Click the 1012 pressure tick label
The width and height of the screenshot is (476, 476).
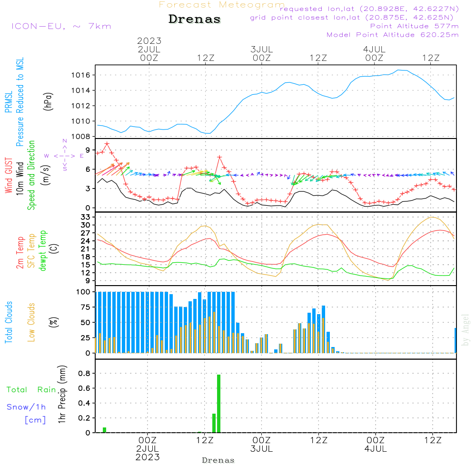point(81,106)
